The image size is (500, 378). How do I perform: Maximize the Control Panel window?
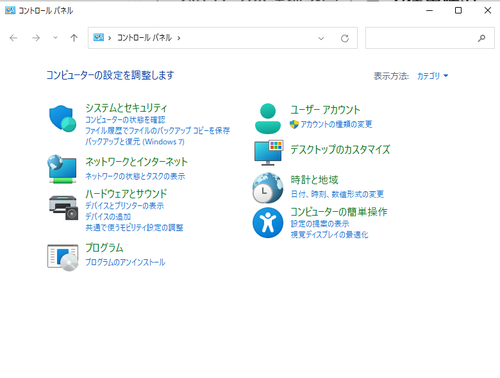(x=458, y=10)
